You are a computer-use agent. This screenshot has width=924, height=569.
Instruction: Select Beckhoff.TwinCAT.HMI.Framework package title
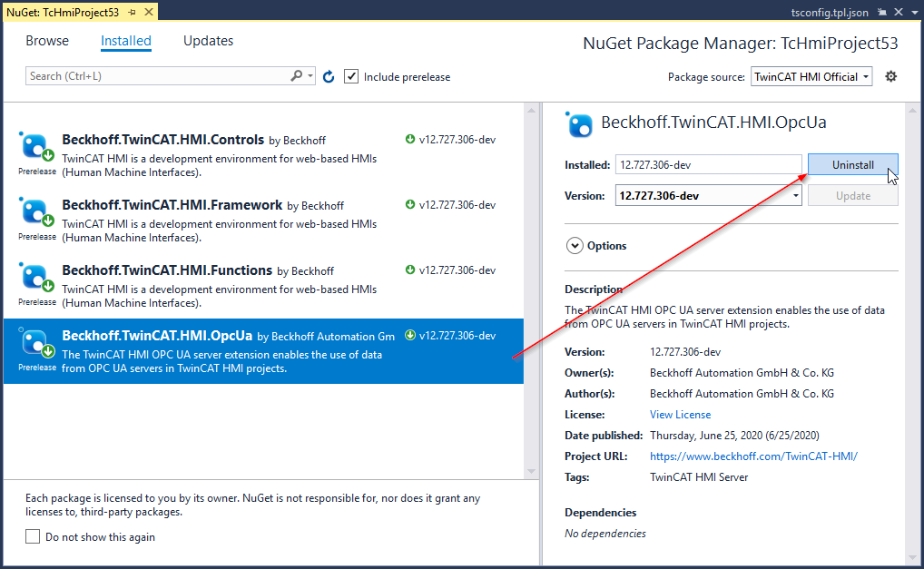(172, 205)
